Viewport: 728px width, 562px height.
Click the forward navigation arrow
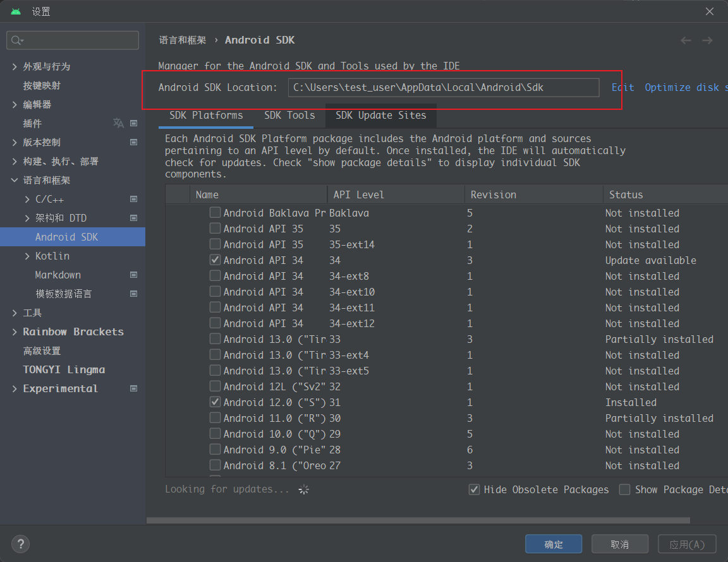tap(707, 40)
